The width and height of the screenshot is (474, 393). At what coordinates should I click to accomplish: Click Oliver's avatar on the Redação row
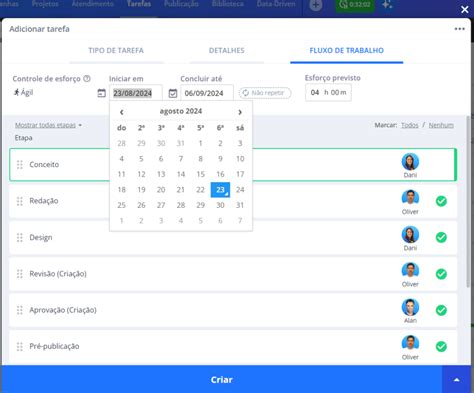410,198
